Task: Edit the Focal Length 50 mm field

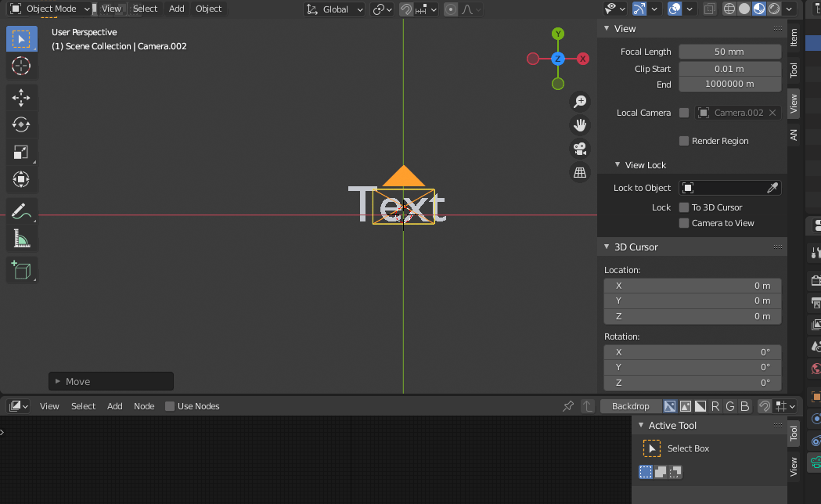Action: [x=730, y=52]
